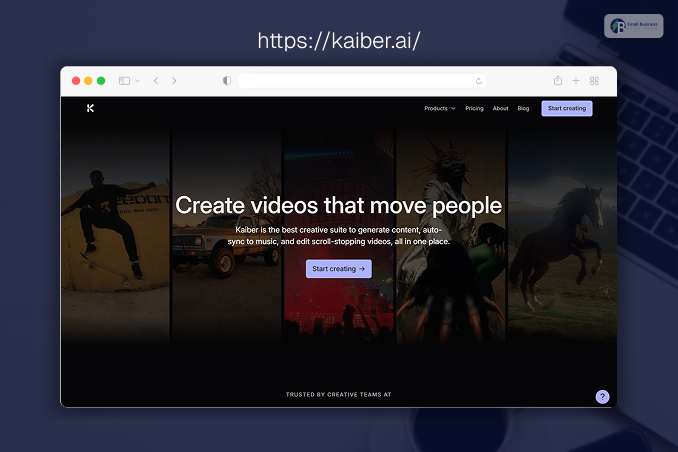The height and width of the screenshot is (452, 678).
Task: Click Start creating in the navigation bar
Action: (567, 109)
